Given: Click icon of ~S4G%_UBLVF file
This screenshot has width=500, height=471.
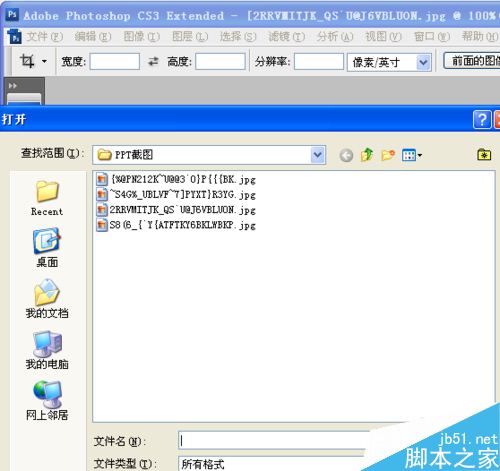Looking at the screenshot, I should [x=102, y=194].
